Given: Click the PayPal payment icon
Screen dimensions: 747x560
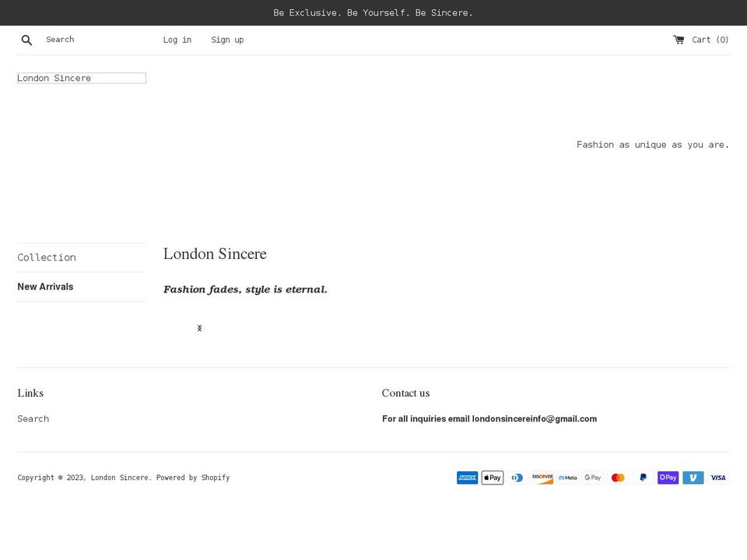Looking at the screenshot, I should click(x=643, y=478).
